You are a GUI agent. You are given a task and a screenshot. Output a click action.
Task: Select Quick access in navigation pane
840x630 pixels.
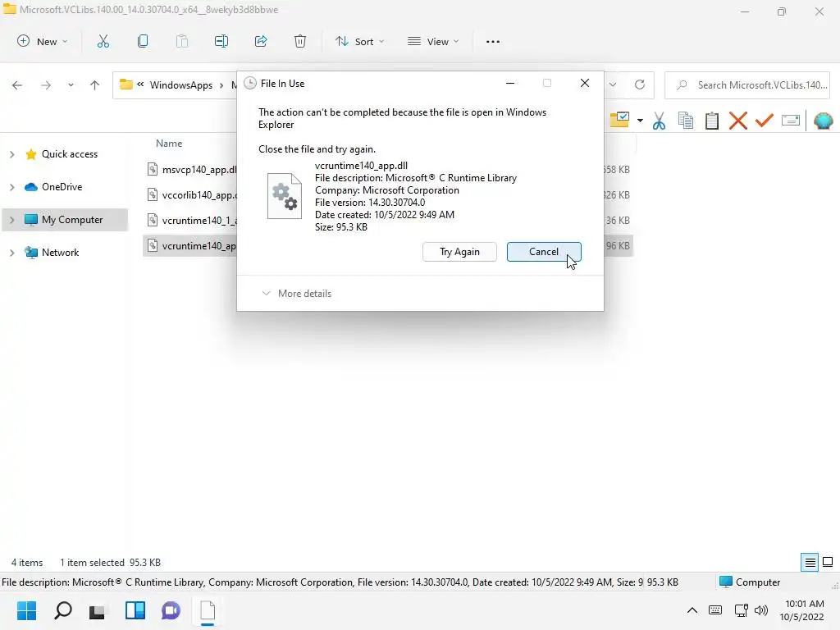click(70, 154)
